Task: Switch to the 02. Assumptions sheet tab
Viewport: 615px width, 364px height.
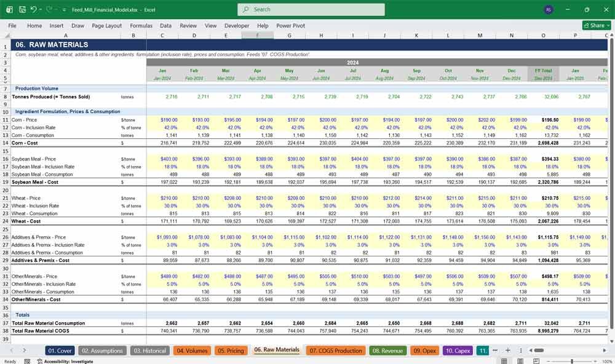Action: point(102,350)
